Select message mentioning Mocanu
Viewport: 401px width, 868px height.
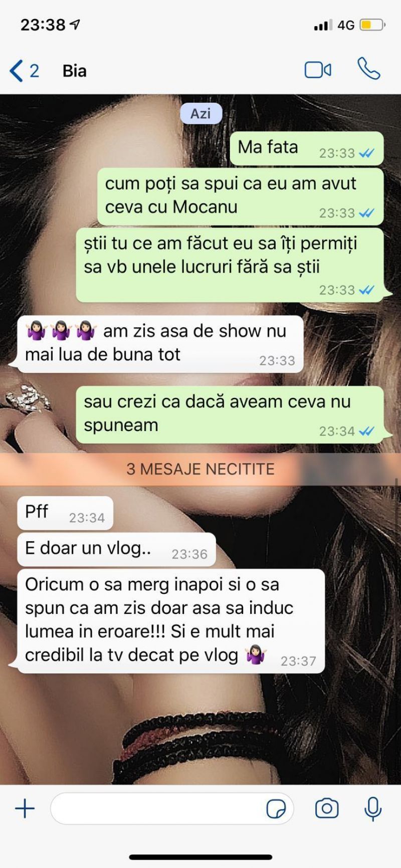pos(240,196)
